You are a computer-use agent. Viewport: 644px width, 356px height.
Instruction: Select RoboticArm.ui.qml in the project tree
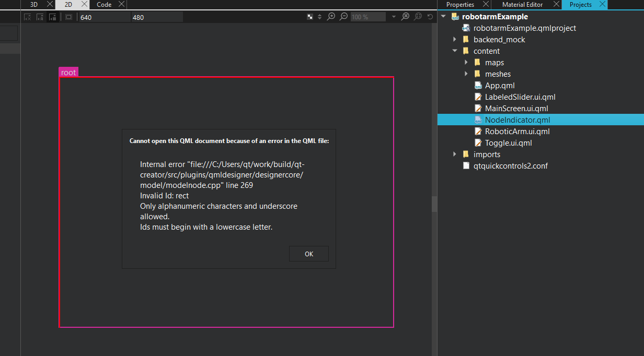tap(517, 132)
